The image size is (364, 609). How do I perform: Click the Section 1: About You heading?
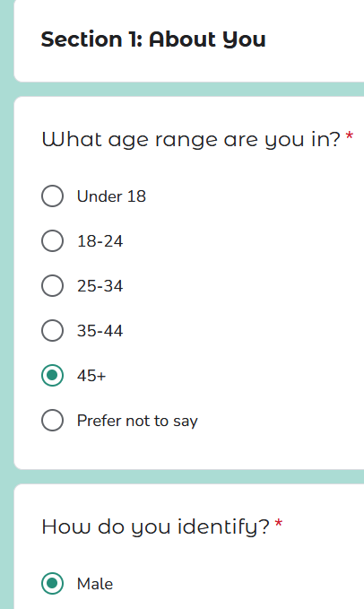pyautogui.click(x=153, y=39)
